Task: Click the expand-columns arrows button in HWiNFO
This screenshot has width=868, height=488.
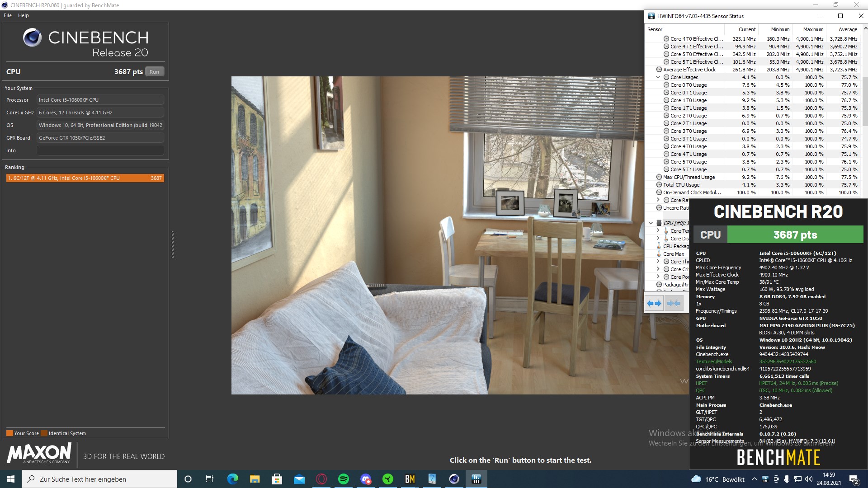Action: (654, 303)
